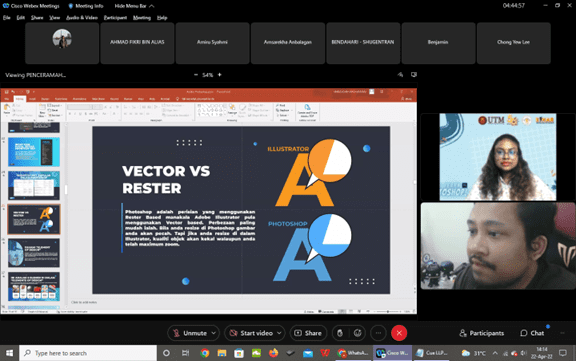The image size is (576, 361).
Task: Open the View menu
Action: click(x=54, y=18)
